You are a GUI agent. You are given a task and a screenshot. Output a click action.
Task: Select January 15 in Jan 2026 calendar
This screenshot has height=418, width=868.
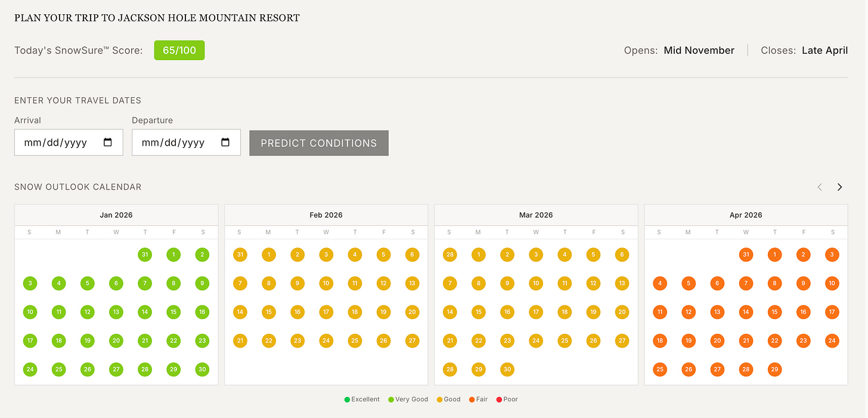tap(173, 312)
